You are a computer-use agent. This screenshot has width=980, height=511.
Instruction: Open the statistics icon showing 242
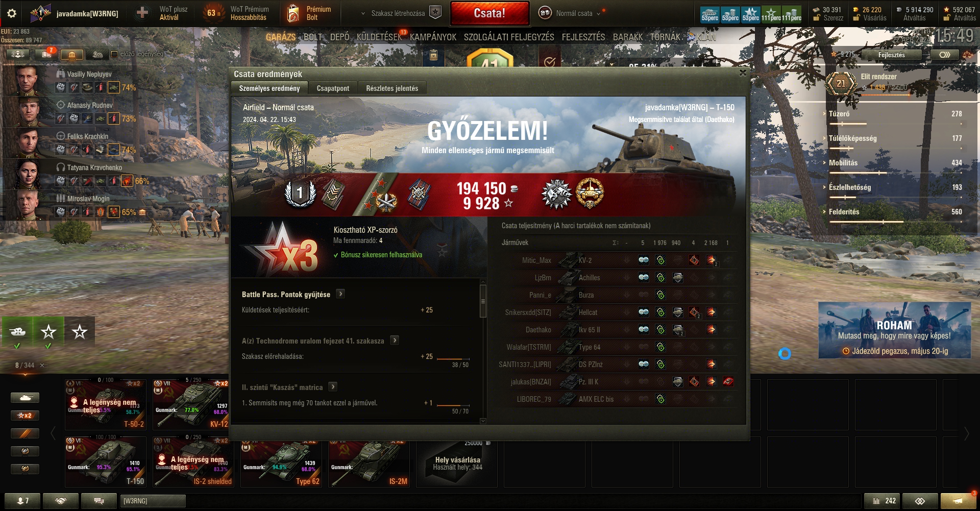click(x=885, y=501)
